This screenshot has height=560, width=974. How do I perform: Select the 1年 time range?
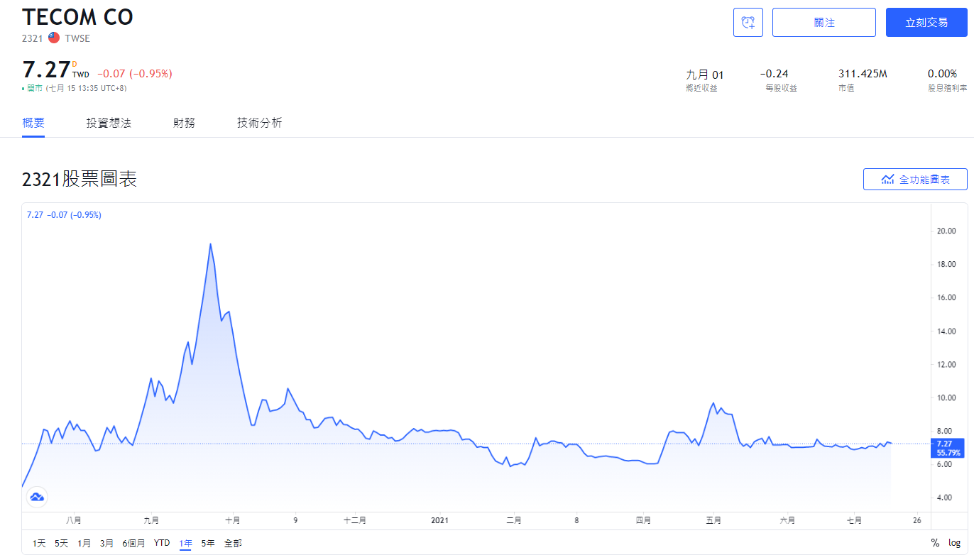(185, 543)
